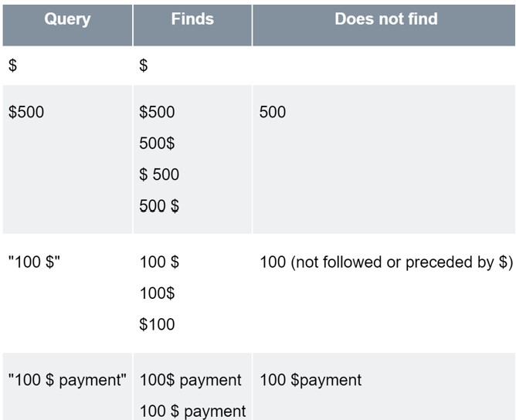
Task: Click the quoted "100 $ payment" query
Action: coord(67,380)
